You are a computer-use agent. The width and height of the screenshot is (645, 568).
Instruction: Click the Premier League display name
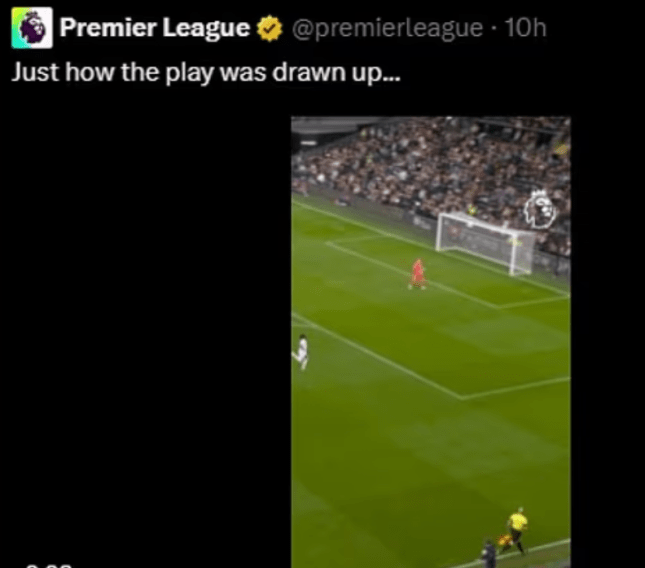155,28
